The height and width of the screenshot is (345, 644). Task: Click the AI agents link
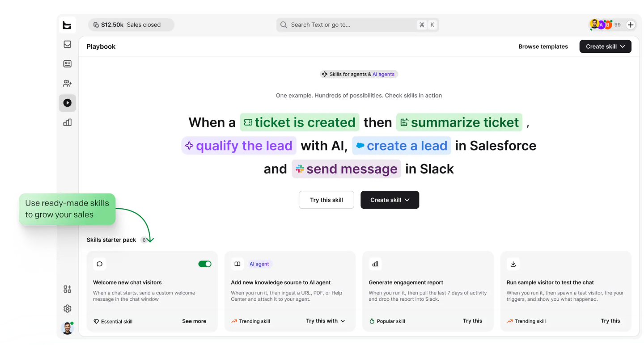point(384,74)
